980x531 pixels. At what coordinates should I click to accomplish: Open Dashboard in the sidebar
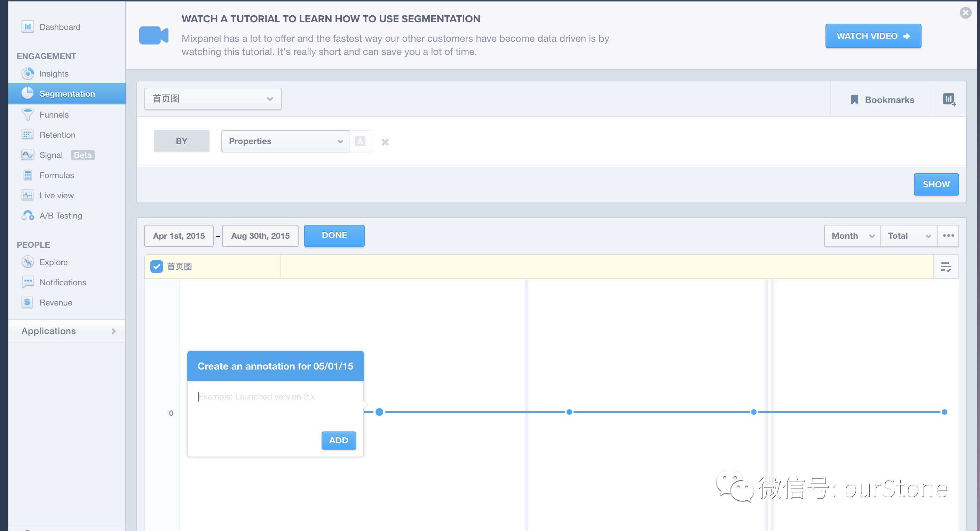pyautogui.click(x=60, y=27)
